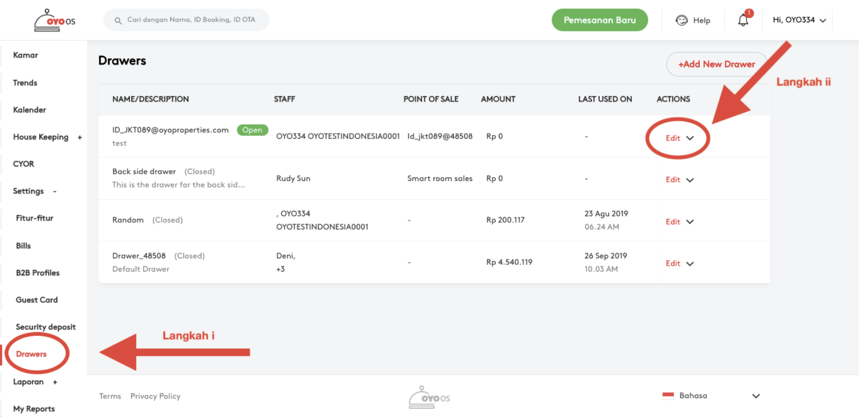Click the Indonesian flag icon in footer

[x=668, y=395]
